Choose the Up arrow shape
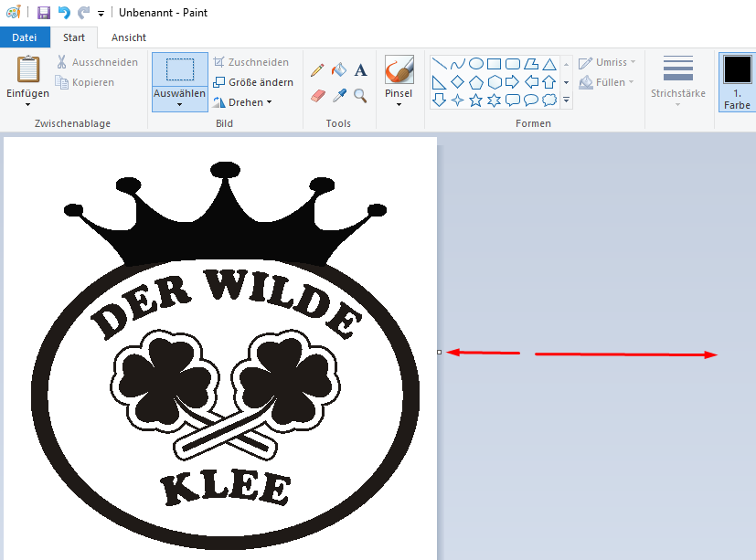756x560 pixels. click(549, 82)
